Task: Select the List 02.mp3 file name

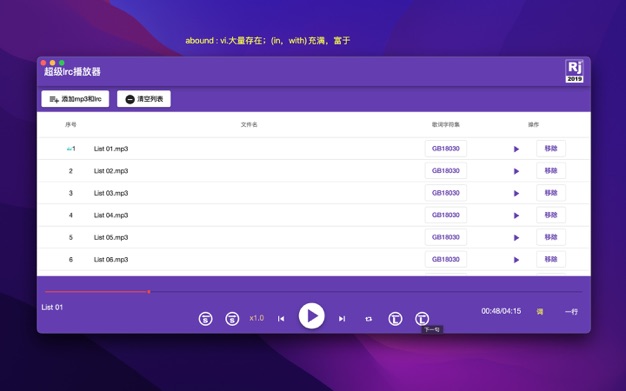Action: click(111, 171)
